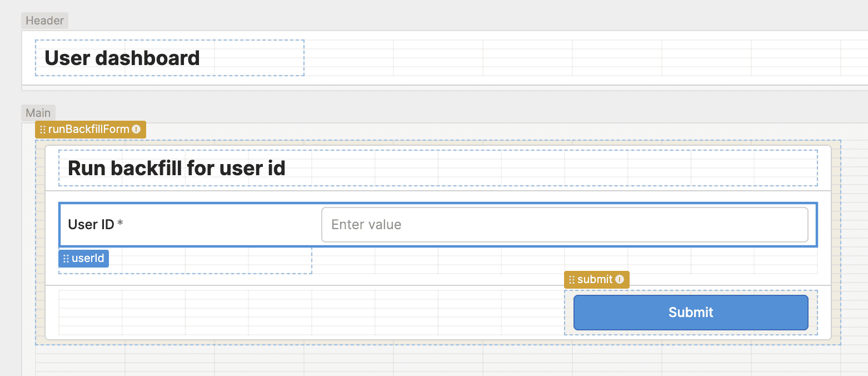
Task: Click the Submit button
Action: (690, 312)
